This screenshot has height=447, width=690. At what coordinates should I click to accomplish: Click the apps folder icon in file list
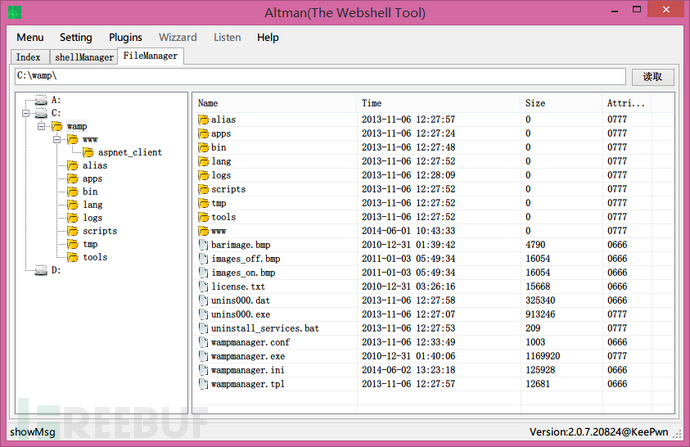tap(203, 134)
